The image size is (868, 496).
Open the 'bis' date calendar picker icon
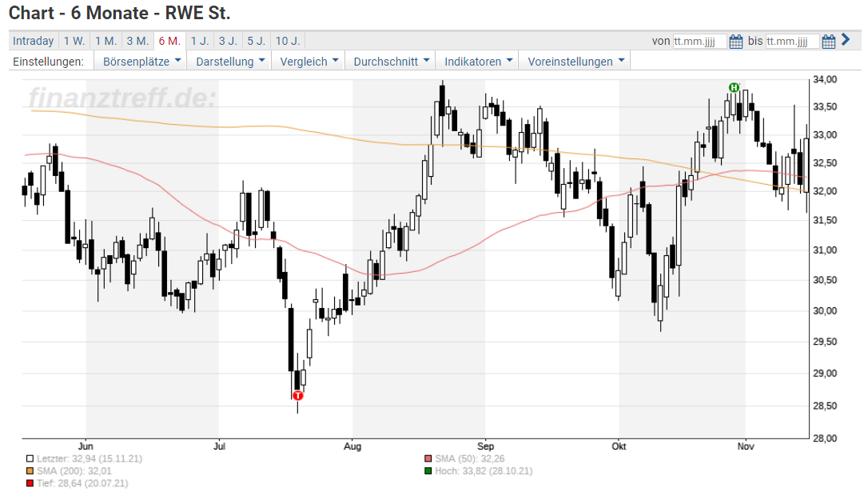(x=828, y=41)
